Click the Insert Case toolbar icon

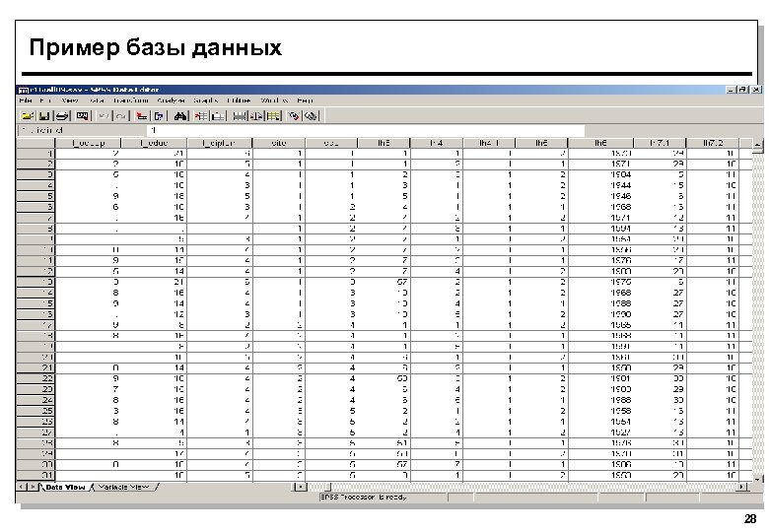pos(201,116)
